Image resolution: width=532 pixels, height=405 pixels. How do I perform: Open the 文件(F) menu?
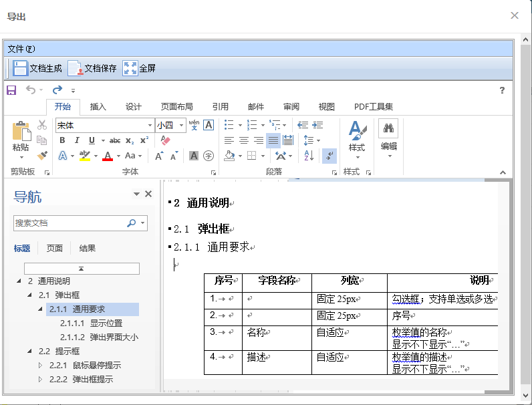21,49
